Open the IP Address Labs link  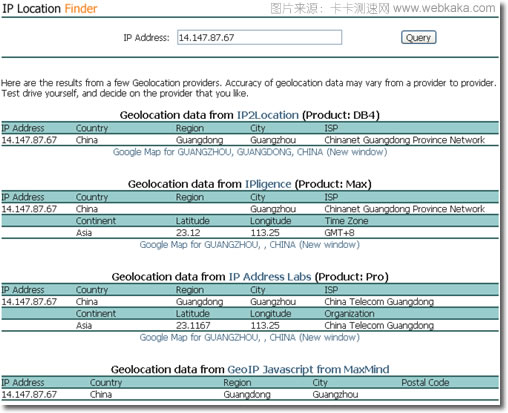coord(270,277)
